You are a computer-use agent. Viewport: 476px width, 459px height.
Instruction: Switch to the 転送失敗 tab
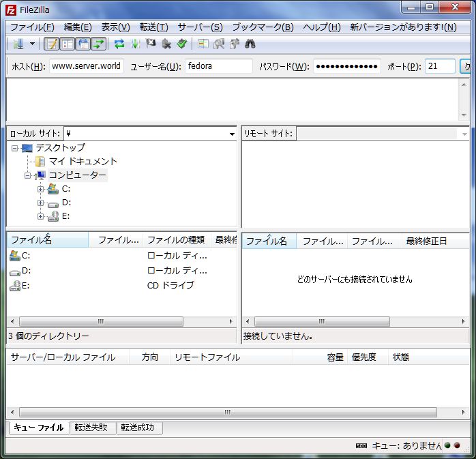pos(91,428)
